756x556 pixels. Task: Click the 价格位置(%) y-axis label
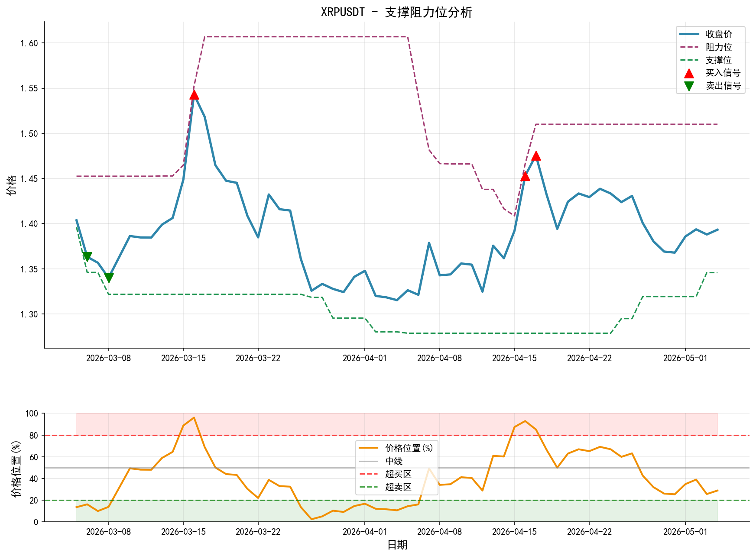coord(16,468)
